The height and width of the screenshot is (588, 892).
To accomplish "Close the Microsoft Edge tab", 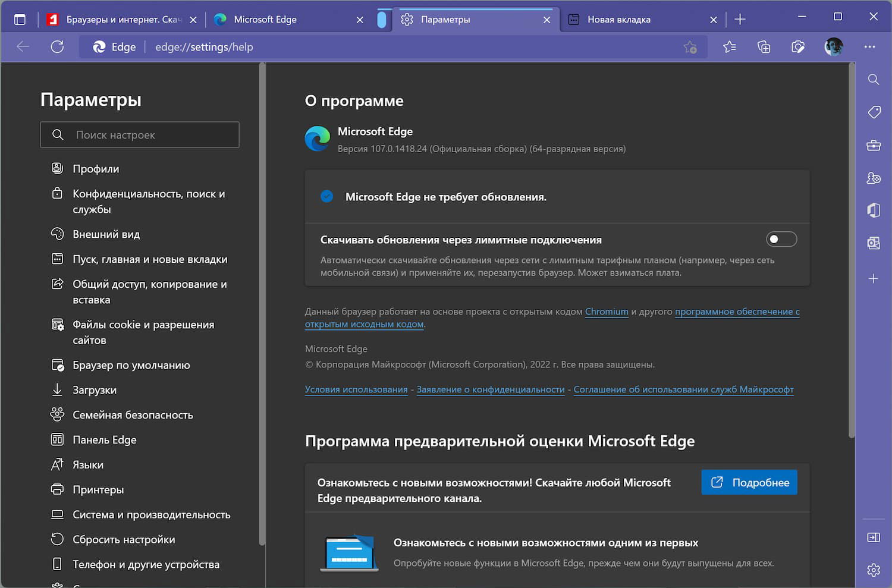I will pos(360,20).
